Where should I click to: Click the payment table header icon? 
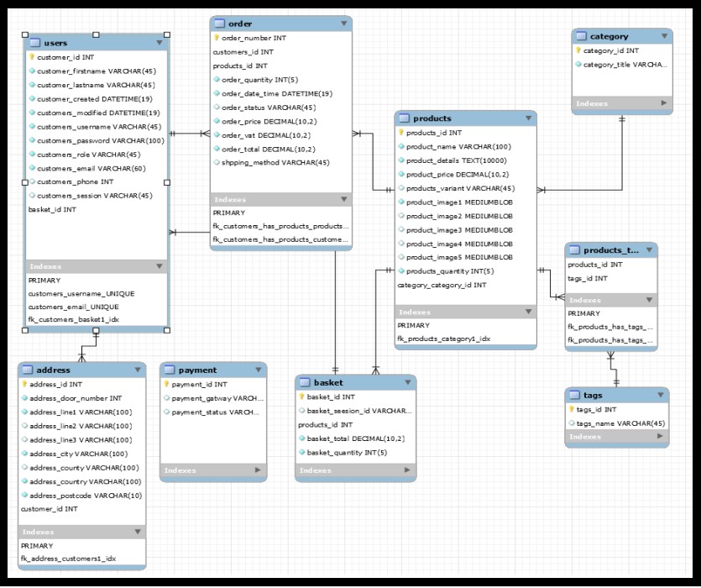pyautogui.click(x=169, y=370)
